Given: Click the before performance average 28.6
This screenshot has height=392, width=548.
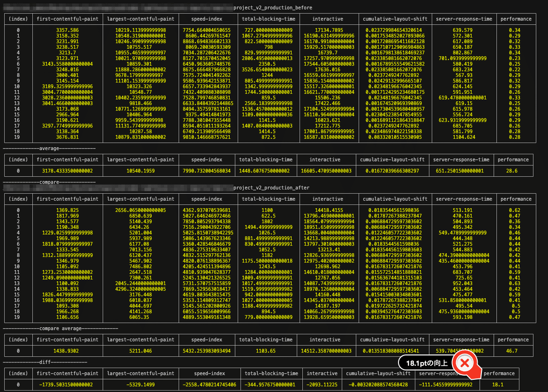Looking at the screenshot, I should 511,171.
